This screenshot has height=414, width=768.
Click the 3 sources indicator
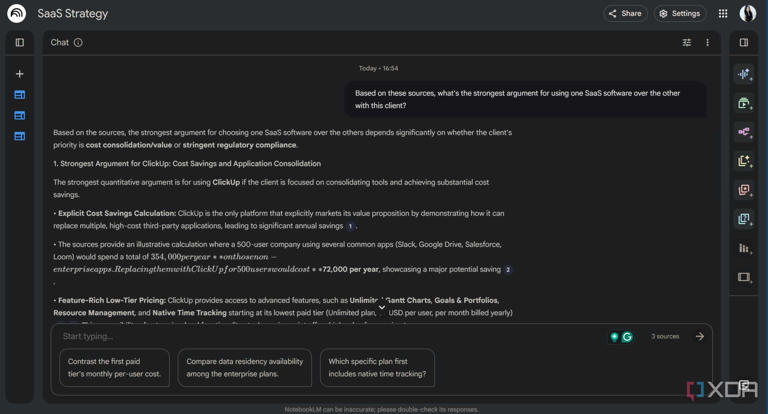[x=665, y=337]
